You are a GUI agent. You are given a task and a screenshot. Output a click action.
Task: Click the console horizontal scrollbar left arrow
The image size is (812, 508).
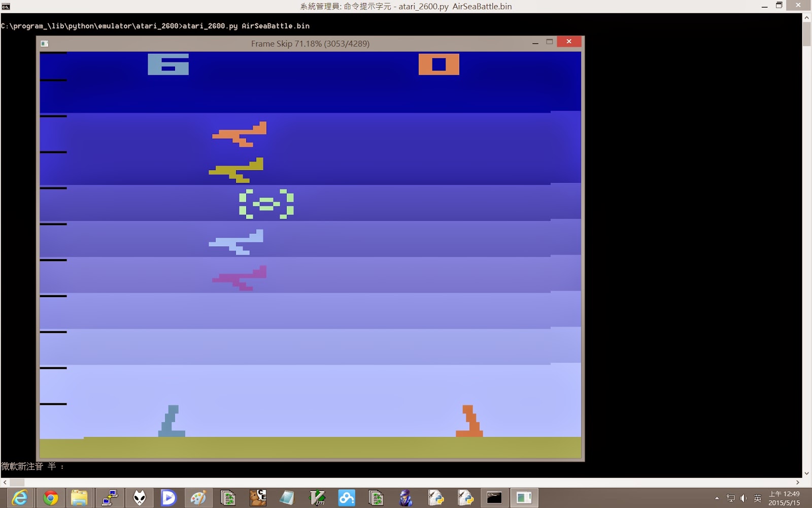coord(5,482)
